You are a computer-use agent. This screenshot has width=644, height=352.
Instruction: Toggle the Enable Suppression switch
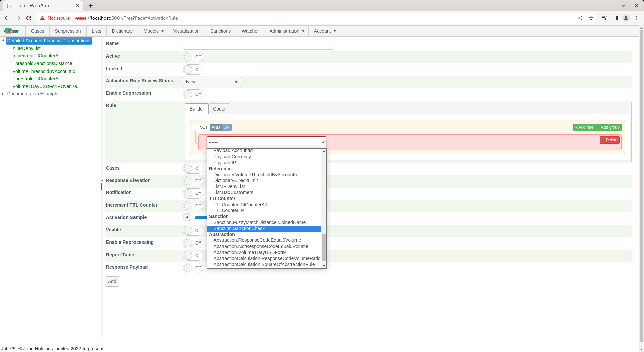193,94
